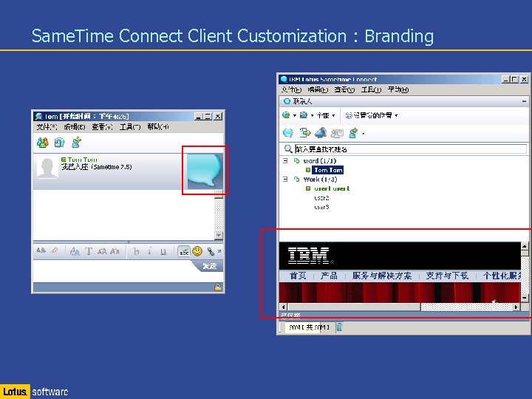Click Services and Solutions link in IBM page

(x=382, y=276)
